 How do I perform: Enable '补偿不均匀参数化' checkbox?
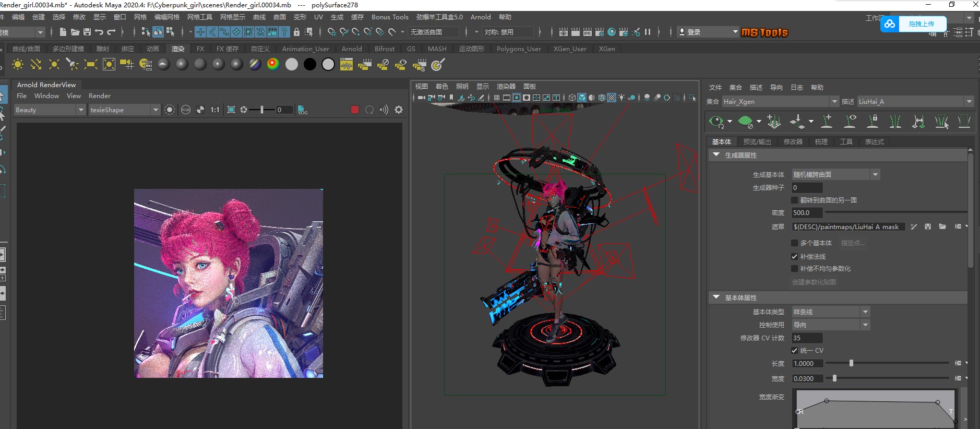click(x=794, y=268)
